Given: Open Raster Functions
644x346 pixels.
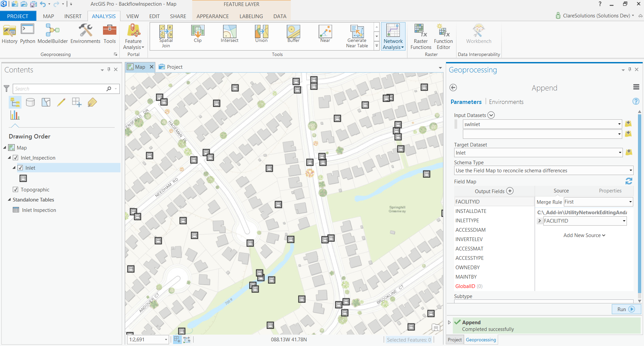Looking at the screenshot, I should coord(421,37).
